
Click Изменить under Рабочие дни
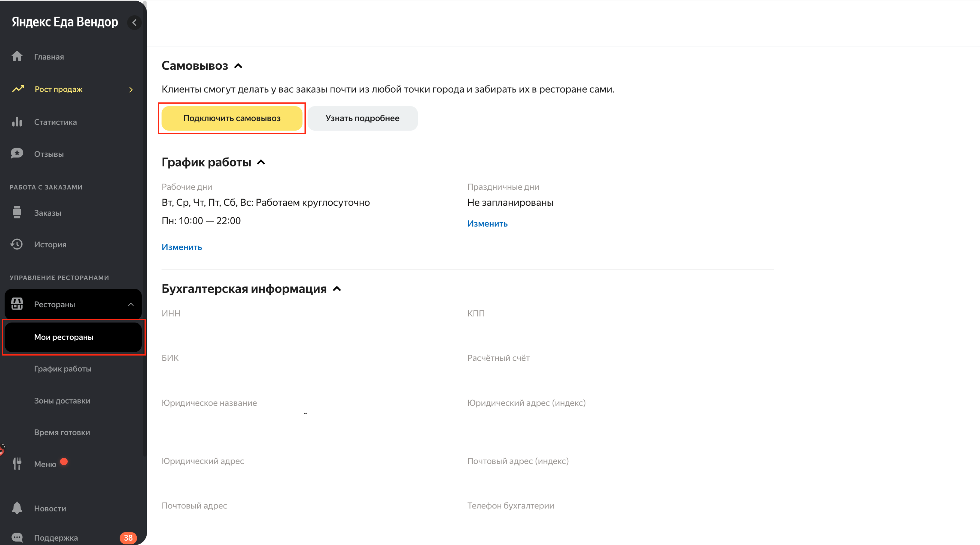coord(181,247)
